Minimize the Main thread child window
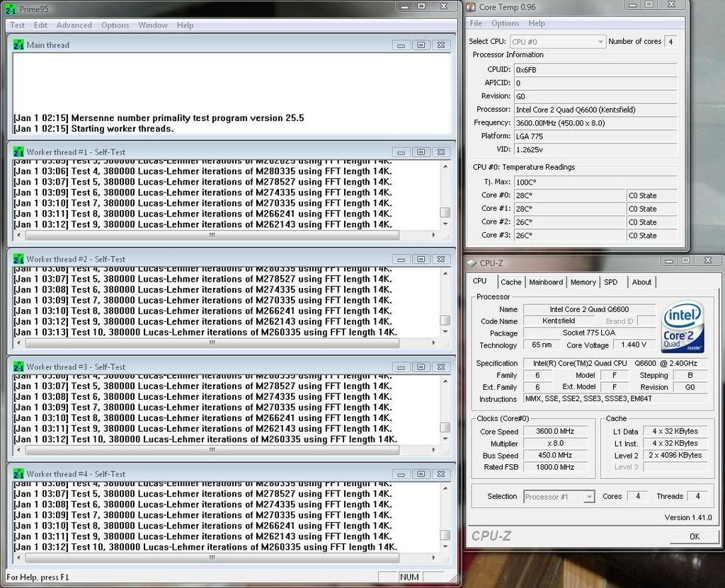 tap(401, 45)
